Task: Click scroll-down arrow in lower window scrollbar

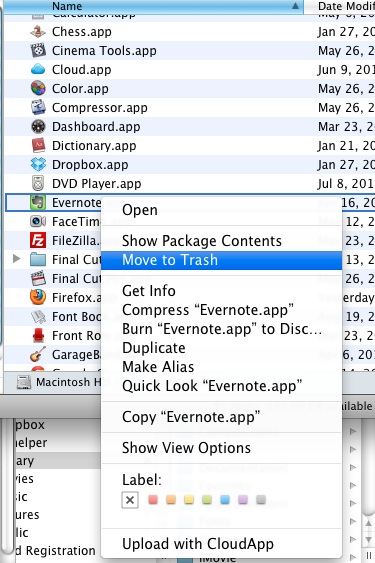Action: 368,540
